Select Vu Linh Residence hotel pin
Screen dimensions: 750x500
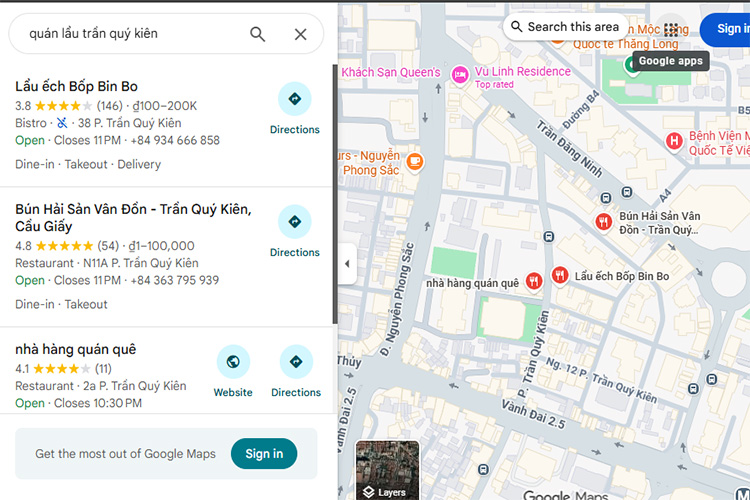[460, 75]
